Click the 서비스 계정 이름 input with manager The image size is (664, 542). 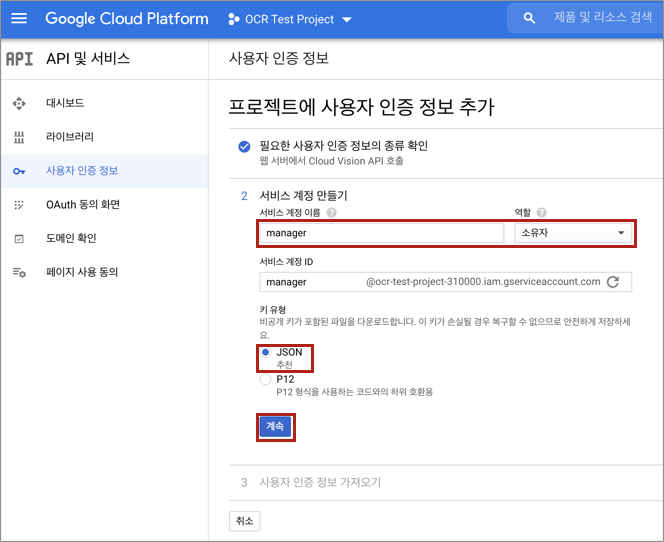click(382, 233)
